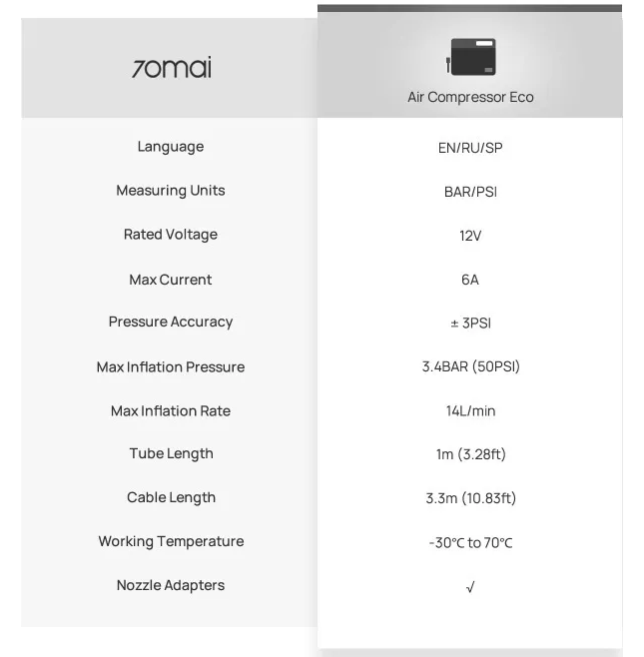Click the Nozzle Adapters row label
Image resolution: width=644 pixels, height=657 pixels.
click(x=171, y=585)
